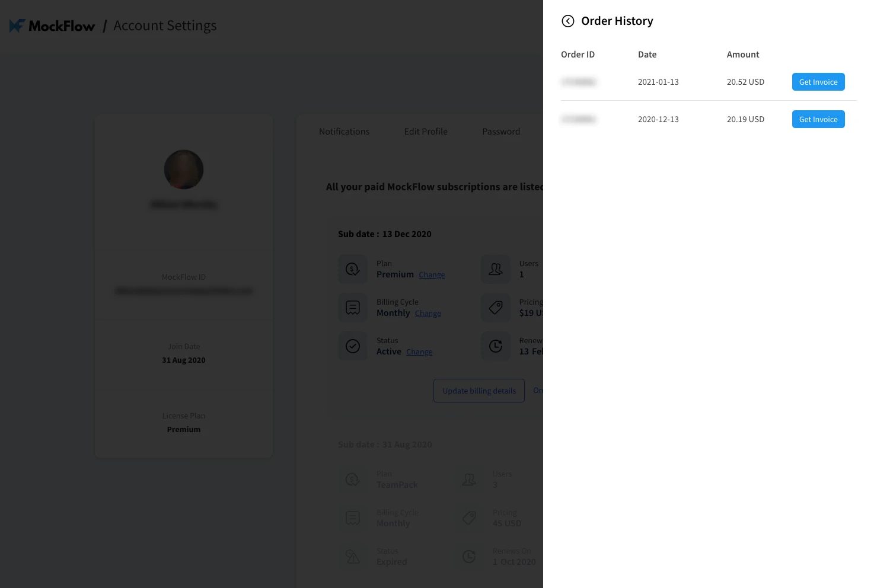
Task: Click the Pricing tag icon beside $19
Action: click(496, 308)
